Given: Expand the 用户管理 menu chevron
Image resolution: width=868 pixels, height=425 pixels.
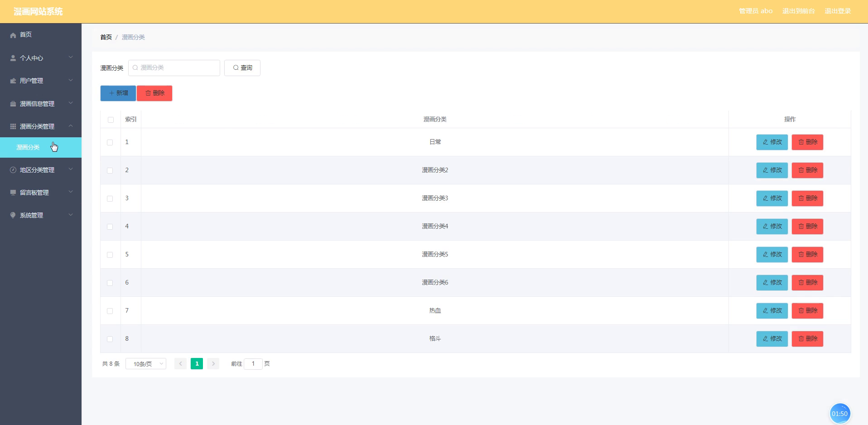Looking at the screenshot, I should point(71,80).
